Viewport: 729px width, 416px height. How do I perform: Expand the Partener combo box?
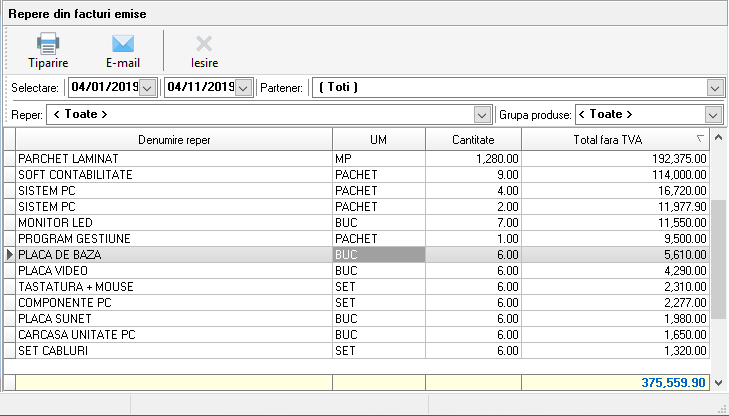[x=714, y=88]
